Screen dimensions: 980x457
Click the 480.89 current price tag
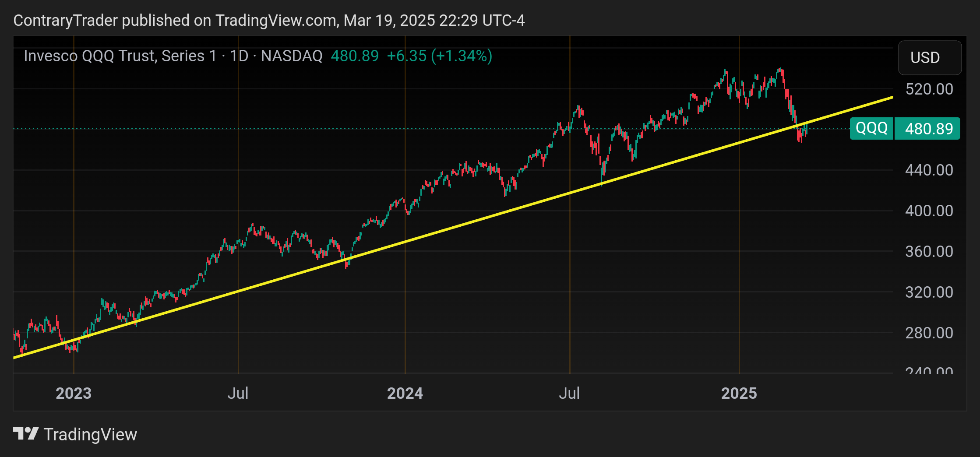tap(927, 129)
